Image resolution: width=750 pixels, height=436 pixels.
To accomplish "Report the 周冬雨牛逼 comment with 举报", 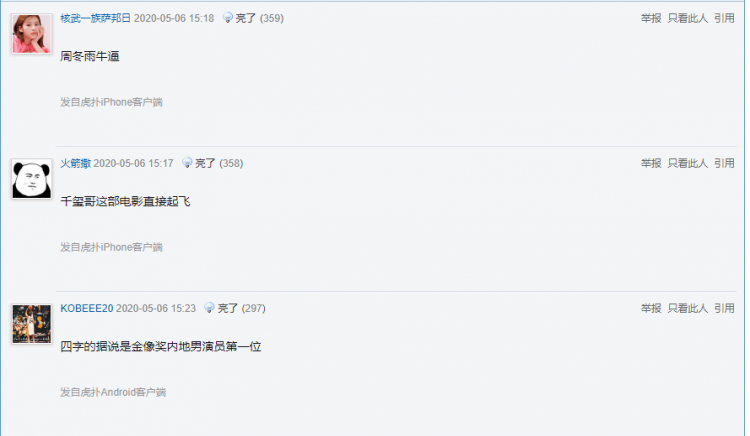I will (x=651, y=18).
